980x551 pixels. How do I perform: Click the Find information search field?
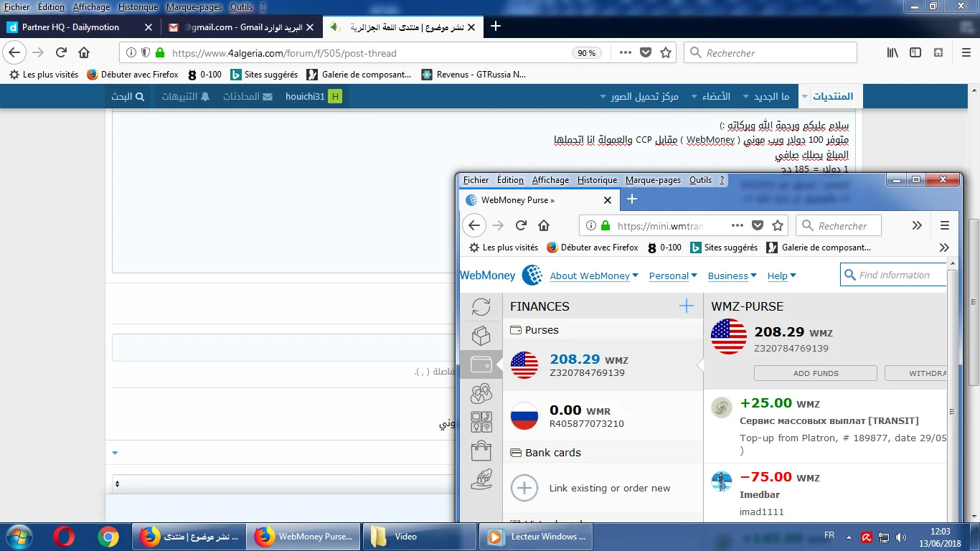897,275
